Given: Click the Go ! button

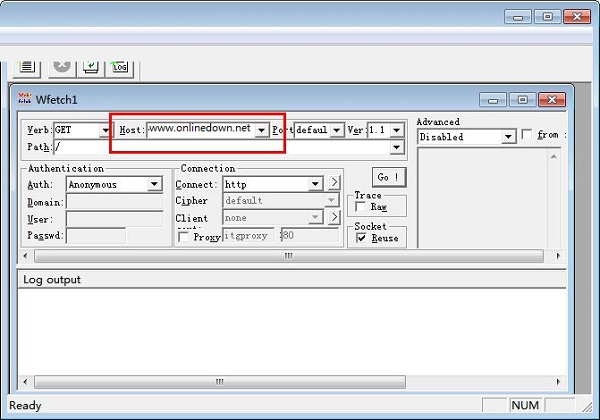Looking at the screenshot, I should point(389,177).
